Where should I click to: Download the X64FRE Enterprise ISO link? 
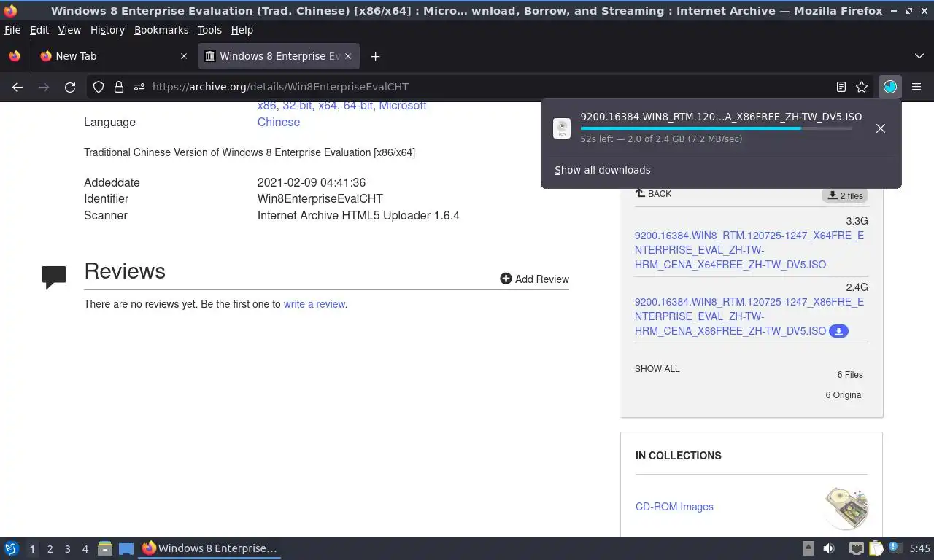click(749, 250)
